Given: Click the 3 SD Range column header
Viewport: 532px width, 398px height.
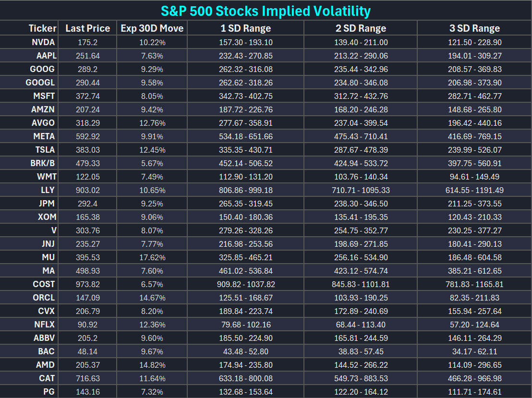Looking at the screenshot, I should (474, 28).
